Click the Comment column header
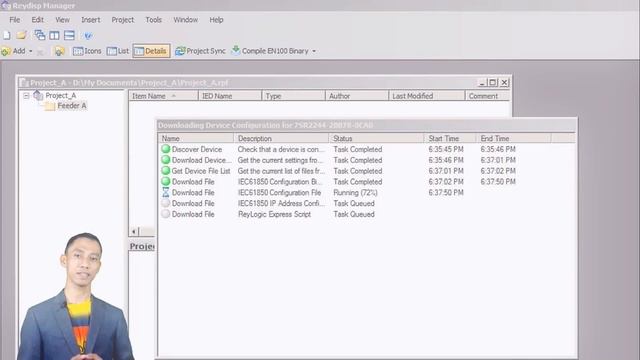Viewport: 640px width, 360px height. click(487, 96)
